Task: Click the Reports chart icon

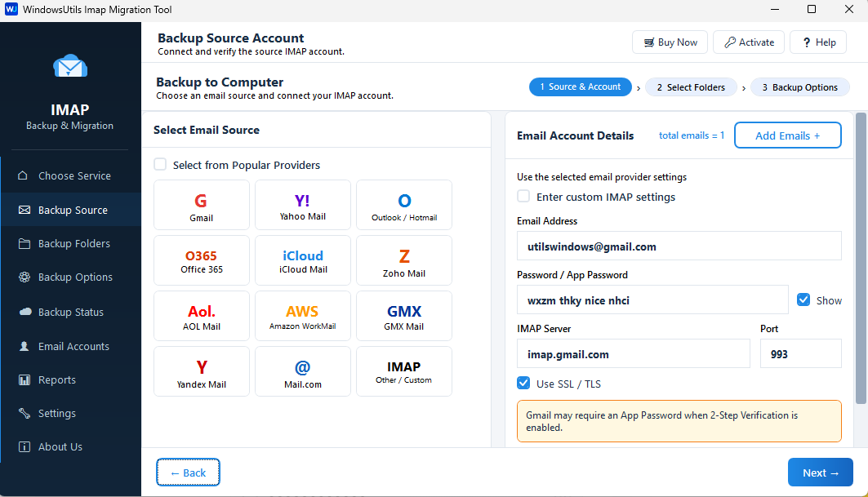Action: click(24, 379)
